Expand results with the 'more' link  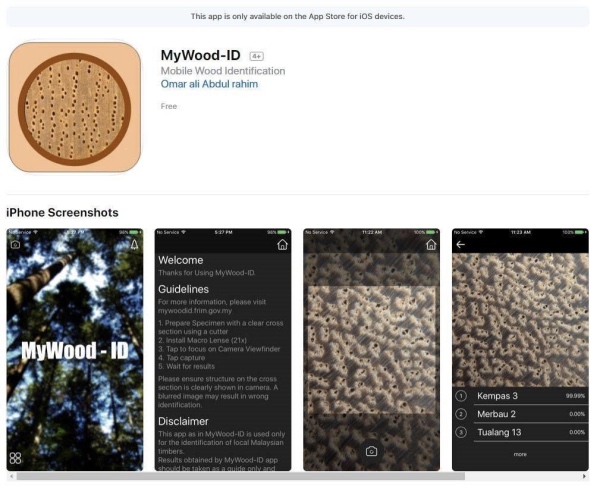[x=520, y=455]
